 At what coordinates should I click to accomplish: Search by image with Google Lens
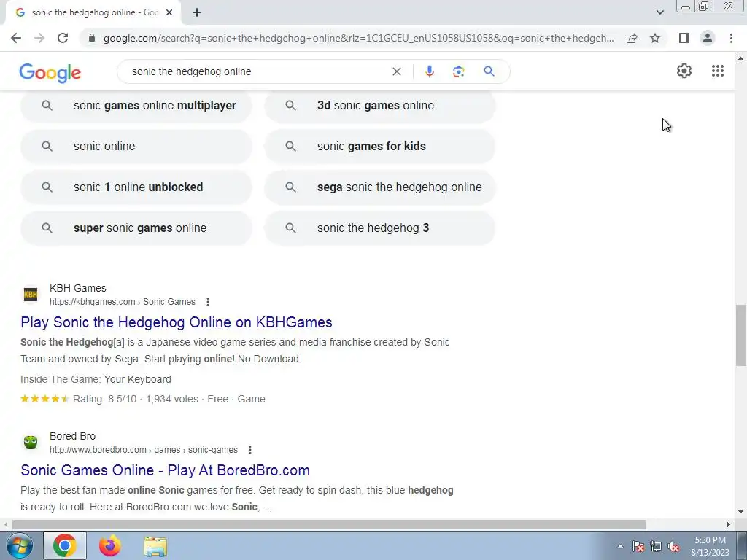[x=458, y=71]
